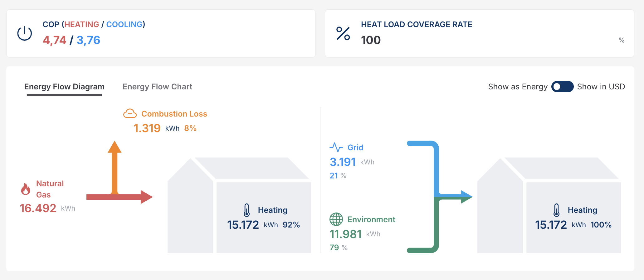Click the 11.981 kWh Environment value

346,234
